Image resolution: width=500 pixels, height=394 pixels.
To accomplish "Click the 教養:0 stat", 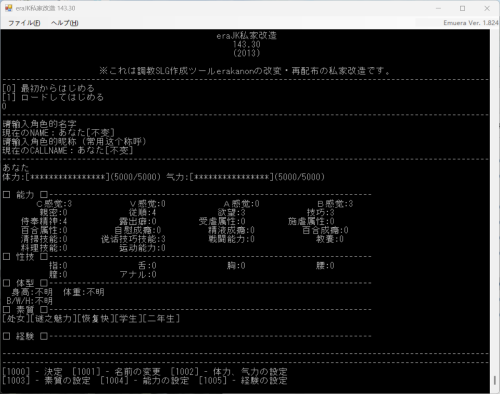I will tap(330, 239).
